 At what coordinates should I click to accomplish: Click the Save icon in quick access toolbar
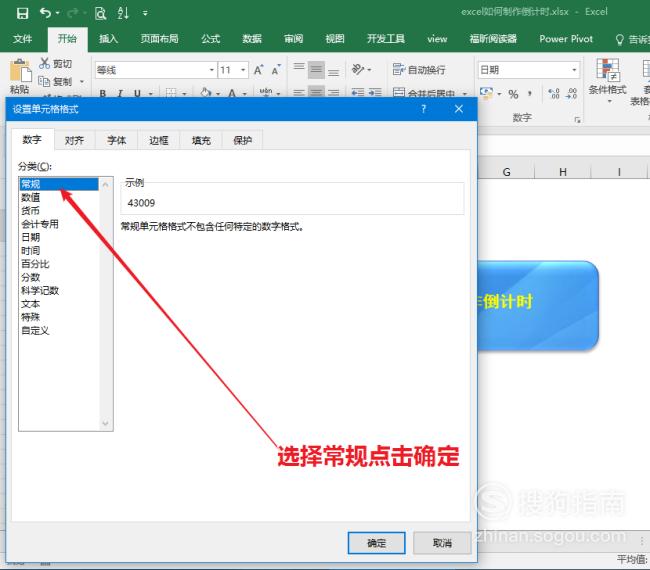click(x=22, y=13)
